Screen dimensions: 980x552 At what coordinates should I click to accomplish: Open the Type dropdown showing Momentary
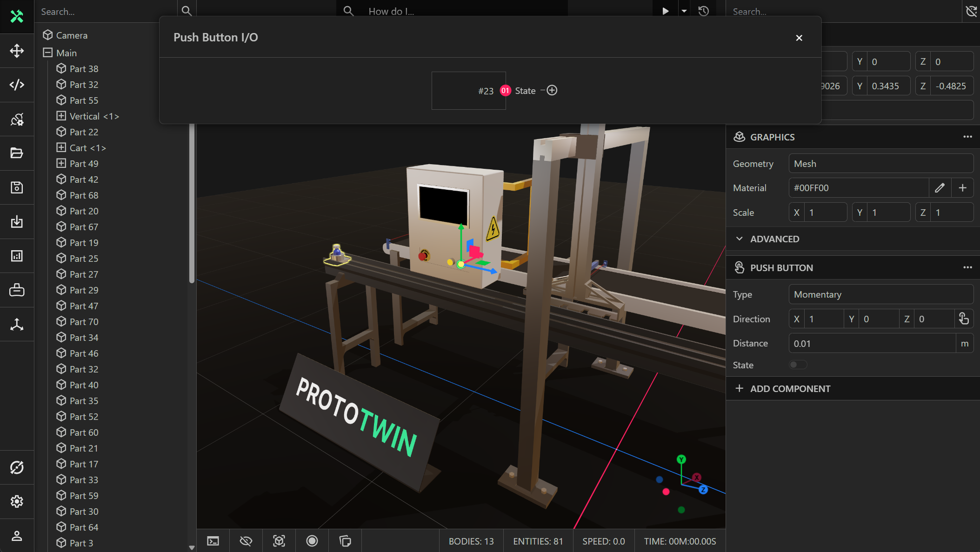click(880, 294)
